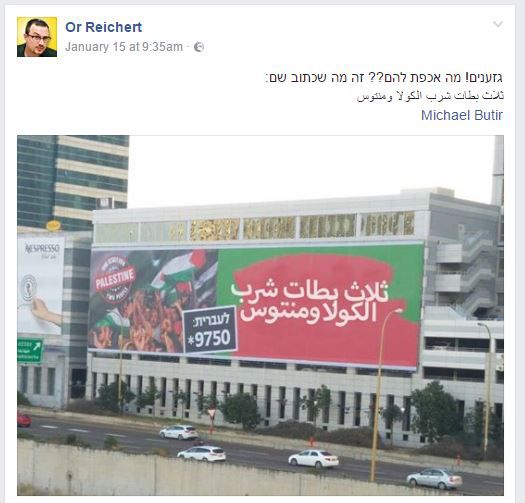Screen dimensions: 525x503
Task: Click the silver car at bottom right
Action: 434,478
